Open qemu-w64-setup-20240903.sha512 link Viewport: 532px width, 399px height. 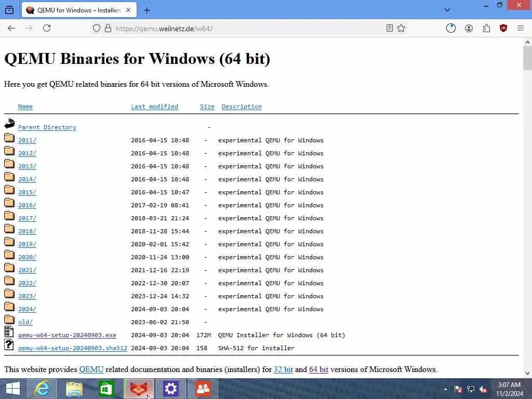pos(73,348)
